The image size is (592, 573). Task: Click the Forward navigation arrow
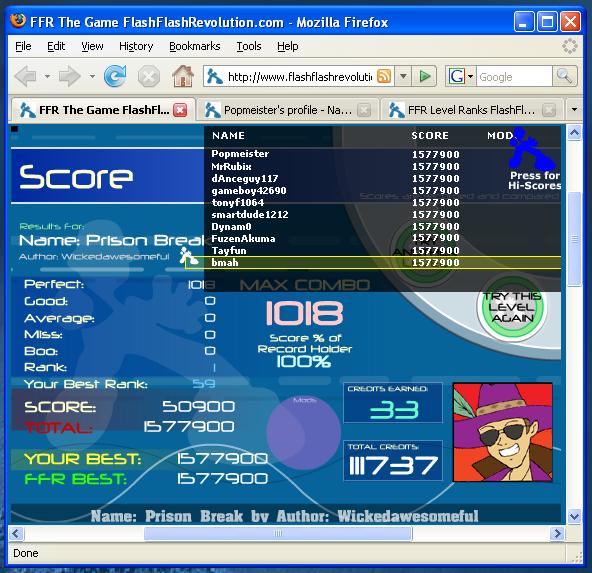69,76
